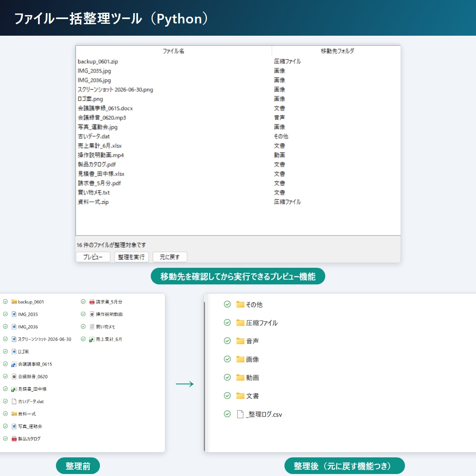Click the スクリーンショット 2026-06-30 file icon

tap(14, 339)
